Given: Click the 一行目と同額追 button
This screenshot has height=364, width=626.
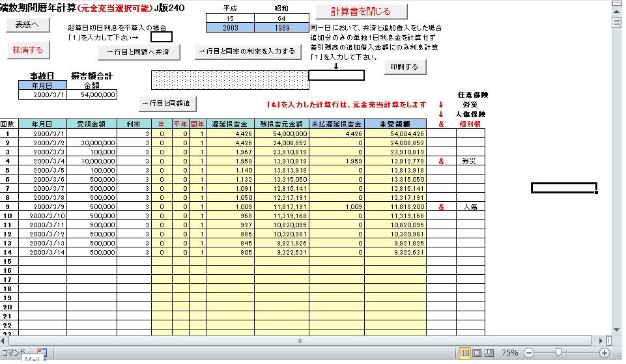Looking at the screenshot, I should [167, 104].
